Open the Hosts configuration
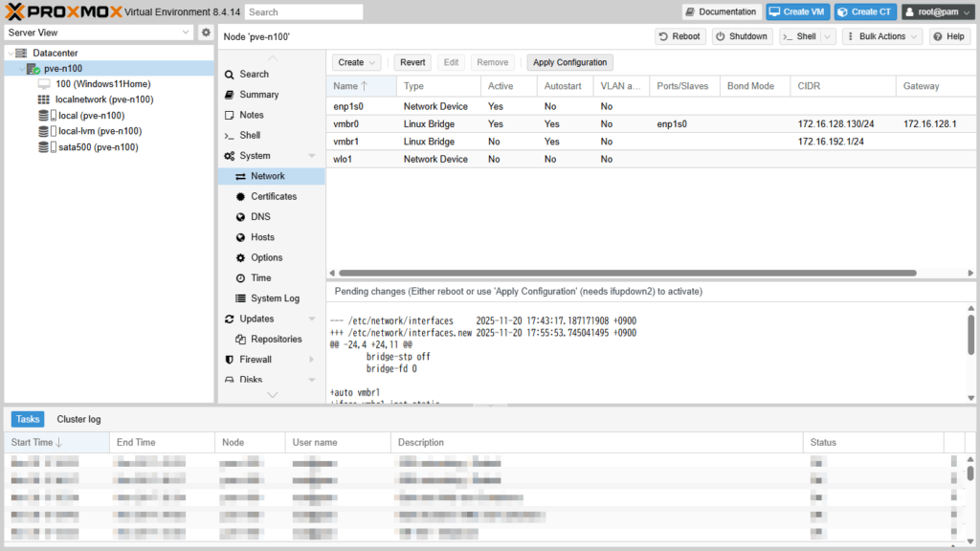The width and height of the screenshot is (980, 551). [x=262, y=237]
